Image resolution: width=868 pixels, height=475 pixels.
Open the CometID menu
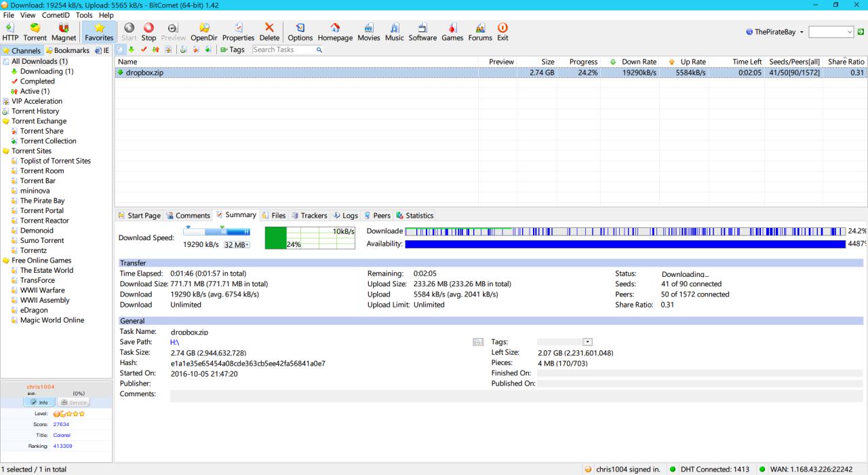tap(56, 15)
